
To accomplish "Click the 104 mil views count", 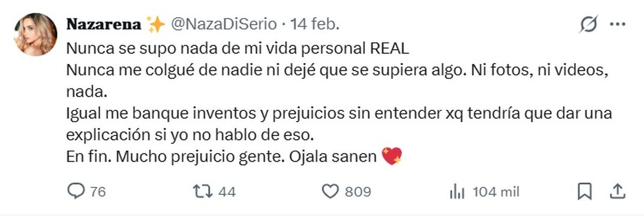I will tap(495, 192).
